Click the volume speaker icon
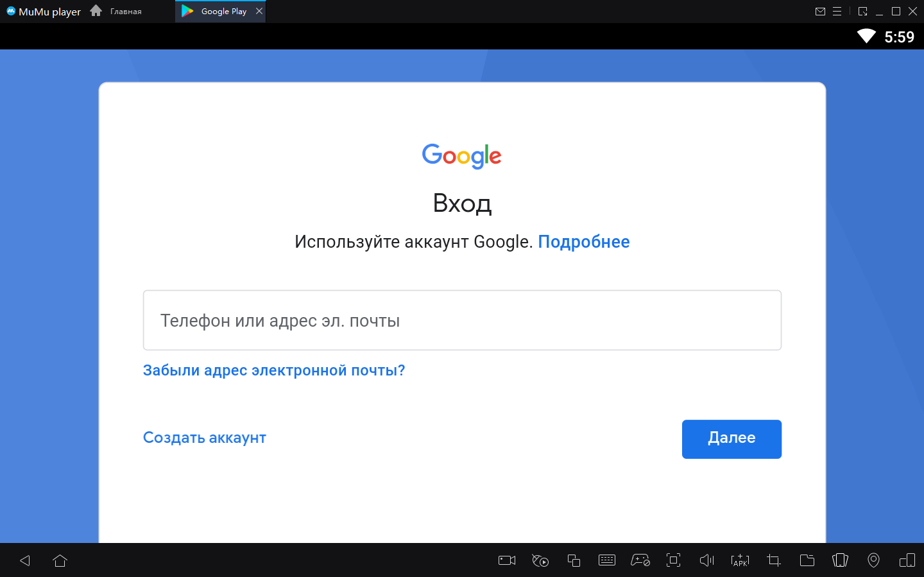The image size is (924, 577). pyautogui.click(x=706, y=560)
